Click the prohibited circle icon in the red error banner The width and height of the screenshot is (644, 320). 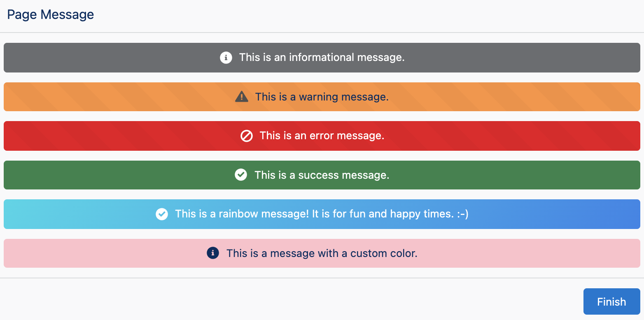pos(247,136)
